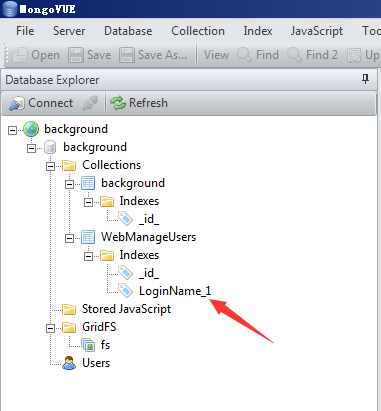Open the partially visible Tools menu

point(371,31)
